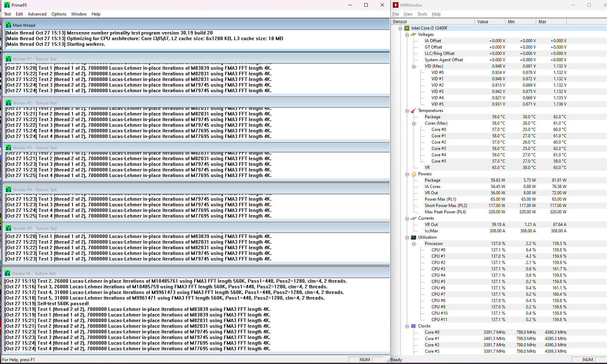The image size is (607, 364).
Task: Select the LLC/Ring Offset row
Action: point(495,54)
